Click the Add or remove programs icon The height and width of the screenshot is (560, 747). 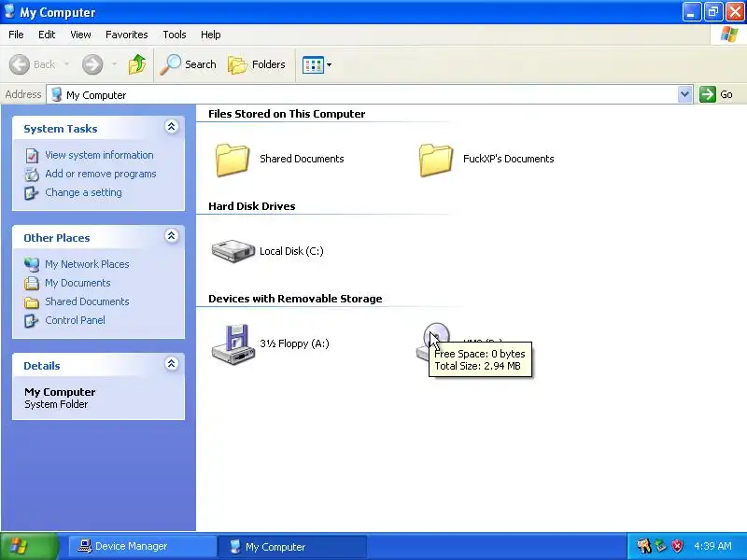tap(32, 175)
